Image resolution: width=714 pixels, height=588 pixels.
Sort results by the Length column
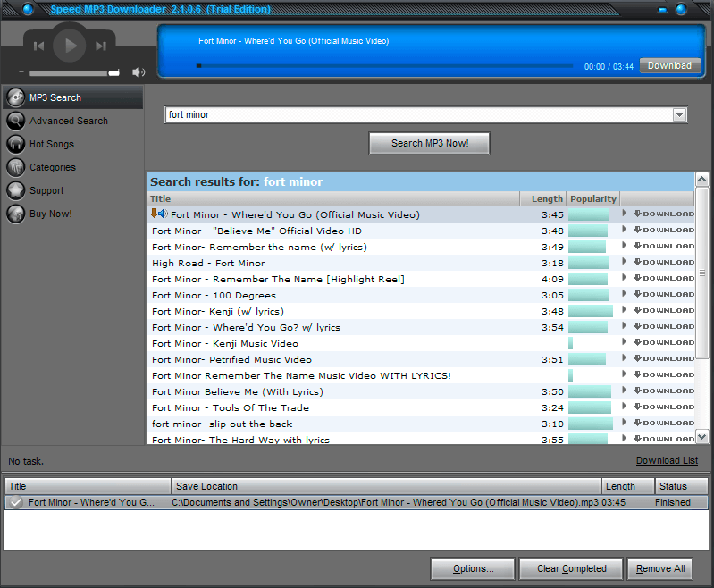click(544, 199)
